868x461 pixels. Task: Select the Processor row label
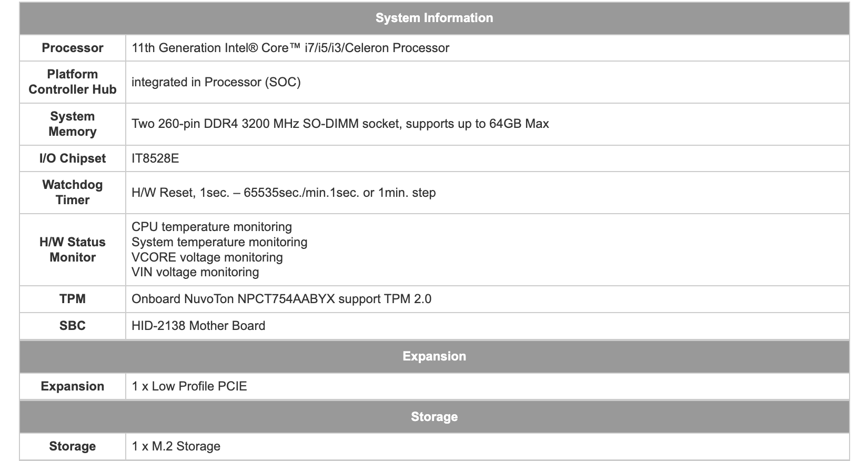coord(73,48)
